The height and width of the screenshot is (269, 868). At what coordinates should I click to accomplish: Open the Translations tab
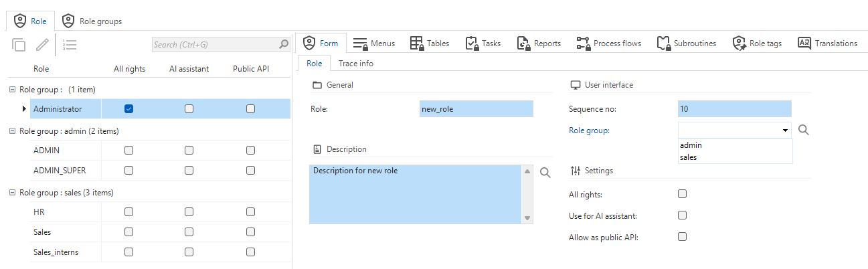click(x=827, y=43)
